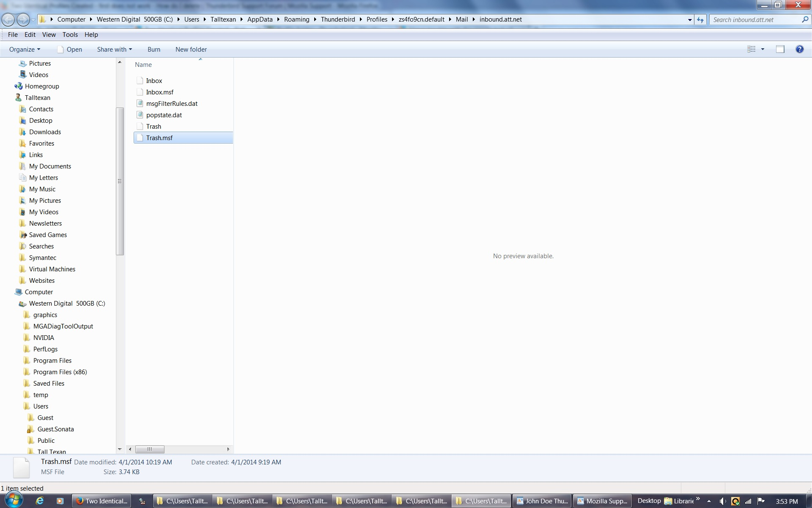Screen dimensions: 812x508
Task: Open the View menu
Action: [x=49, y=35]
